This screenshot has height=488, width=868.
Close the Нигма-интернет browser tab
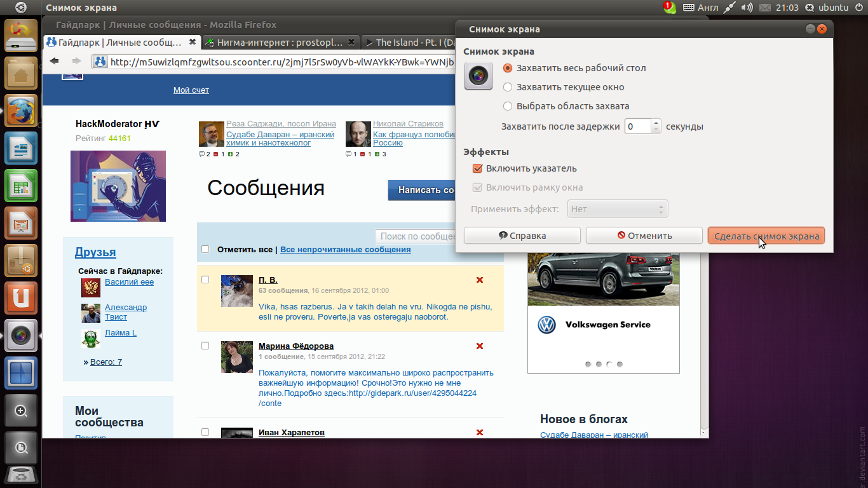pos(351,42)
